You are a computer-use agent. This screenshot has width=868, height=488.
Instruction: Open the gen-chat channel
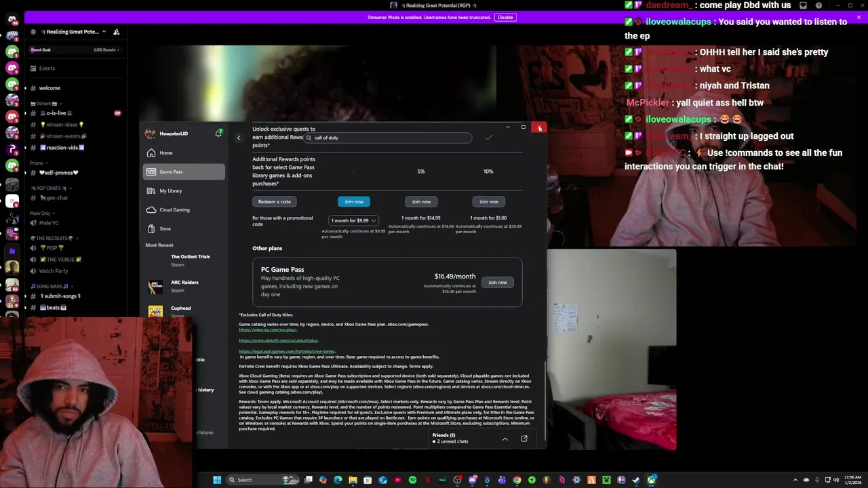75,198
